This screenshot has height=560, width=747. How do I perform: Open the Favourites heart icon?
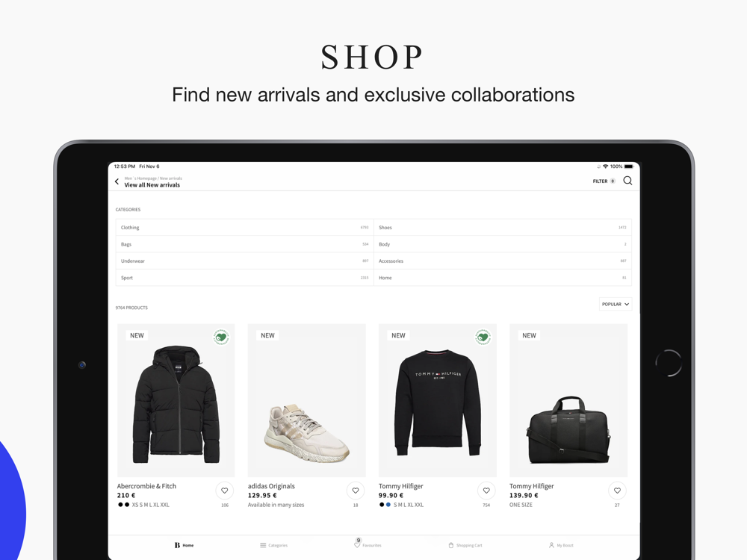(357, 545)
